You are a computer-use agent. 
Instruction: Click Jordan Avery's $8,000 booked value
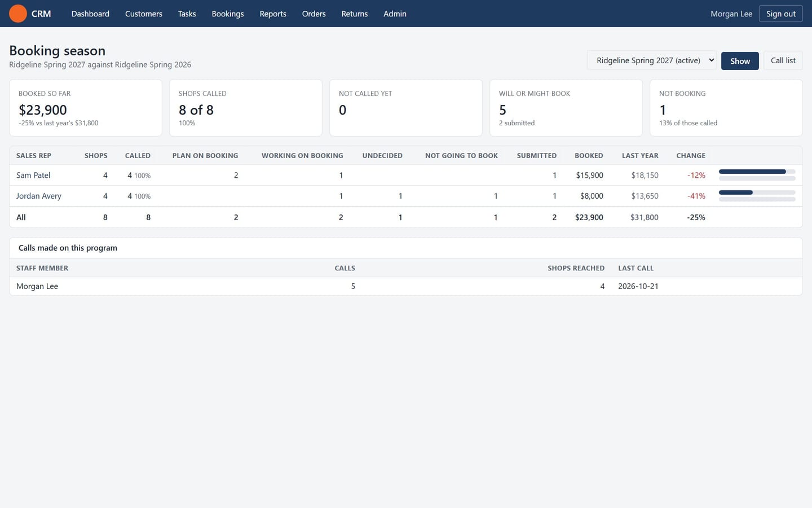(x=592, y=196)
